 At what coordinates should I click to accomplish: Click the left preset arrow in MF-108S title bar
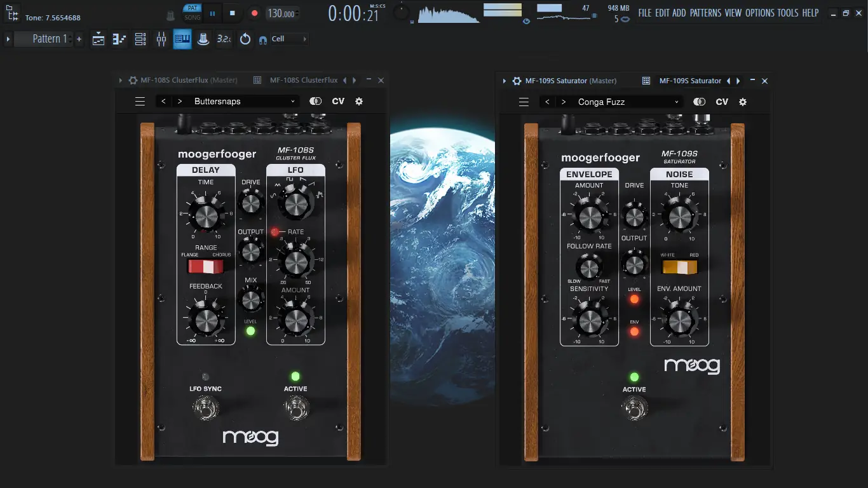[x=345, y=81]
